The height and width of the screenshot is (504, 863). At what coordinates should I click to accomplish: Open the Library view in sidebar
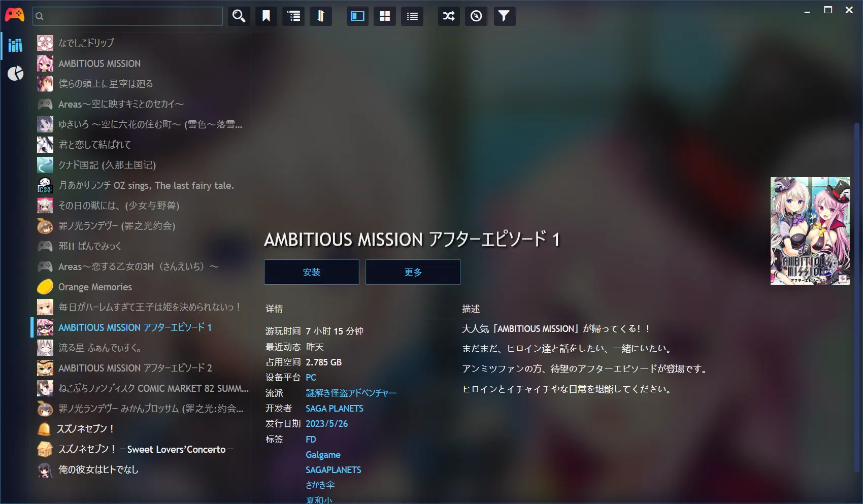click(x=15, y=45)
